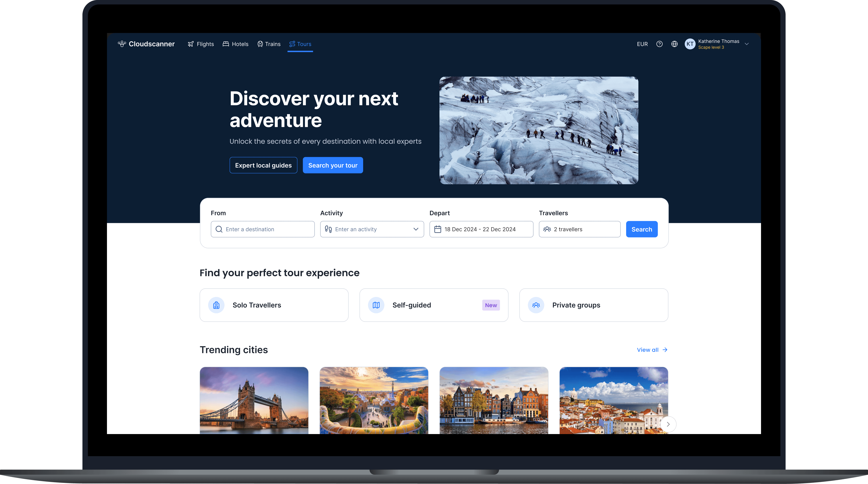Click the Self-guided map icon

[x=376, y=305]
